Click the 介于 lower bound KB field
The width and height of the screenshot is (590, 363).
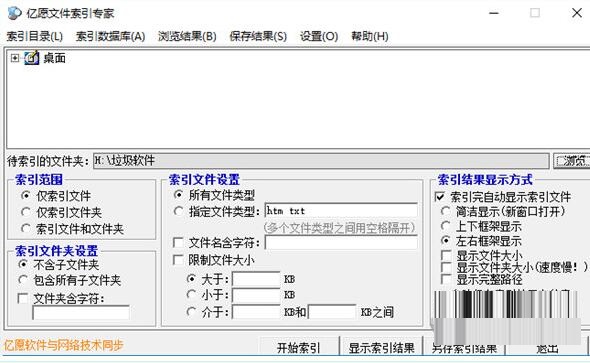(x=256, y=312)
